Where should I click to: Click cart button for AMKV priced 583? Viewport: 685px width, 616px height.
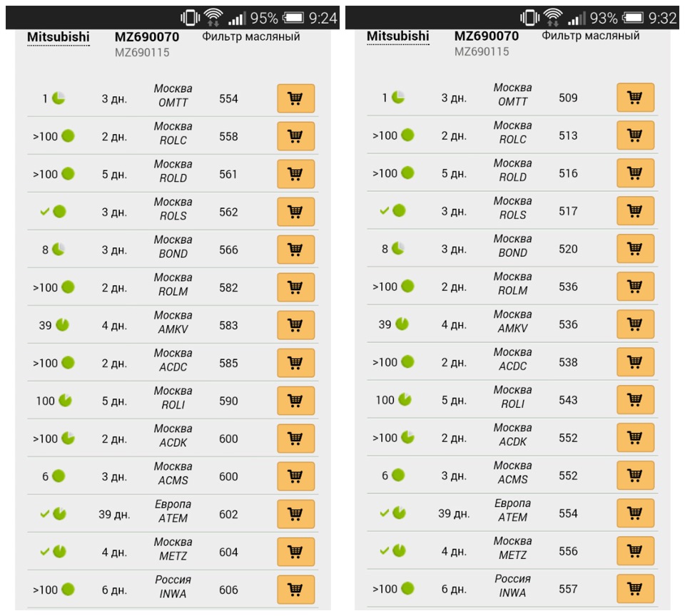pos(295,325)
